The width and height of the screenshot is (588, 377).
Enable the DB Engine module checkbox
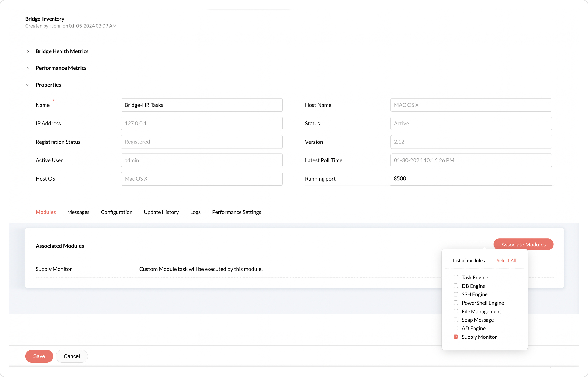[x=456, y=286]
